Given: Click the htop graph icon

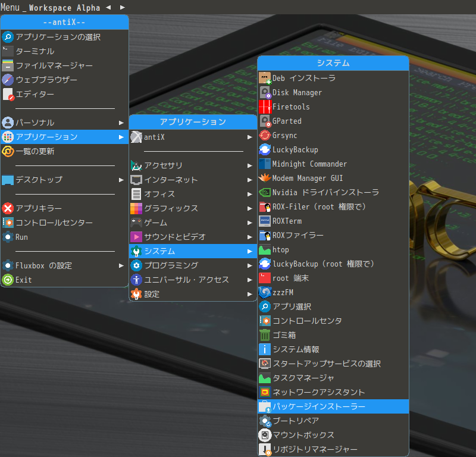Looking at the screenshot, I should [265, 249].
